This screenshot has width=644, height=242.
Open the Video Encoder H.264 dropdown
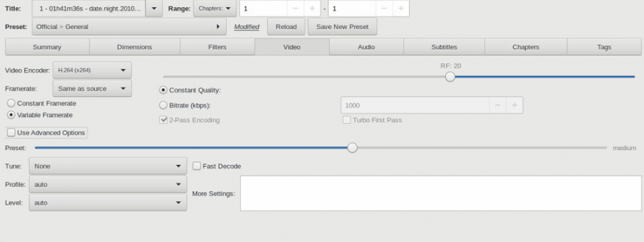click(92, 70)
